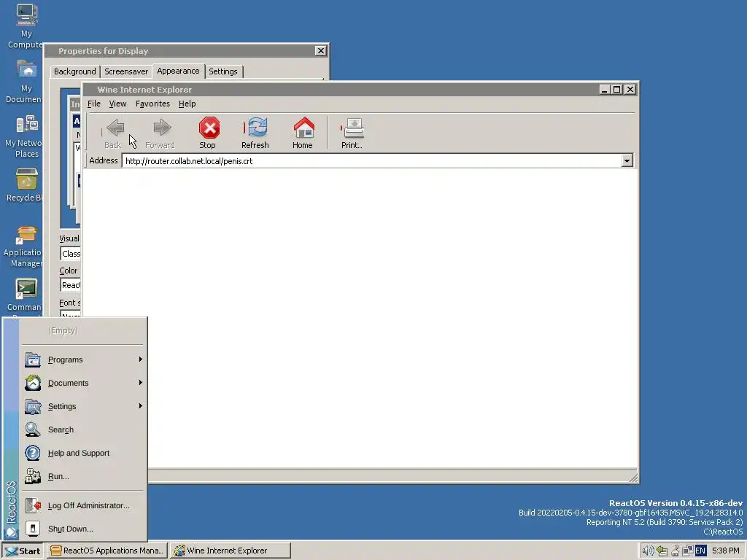
Task: Select the Appearance tab in Display Properties
Action: coord(178,71)
